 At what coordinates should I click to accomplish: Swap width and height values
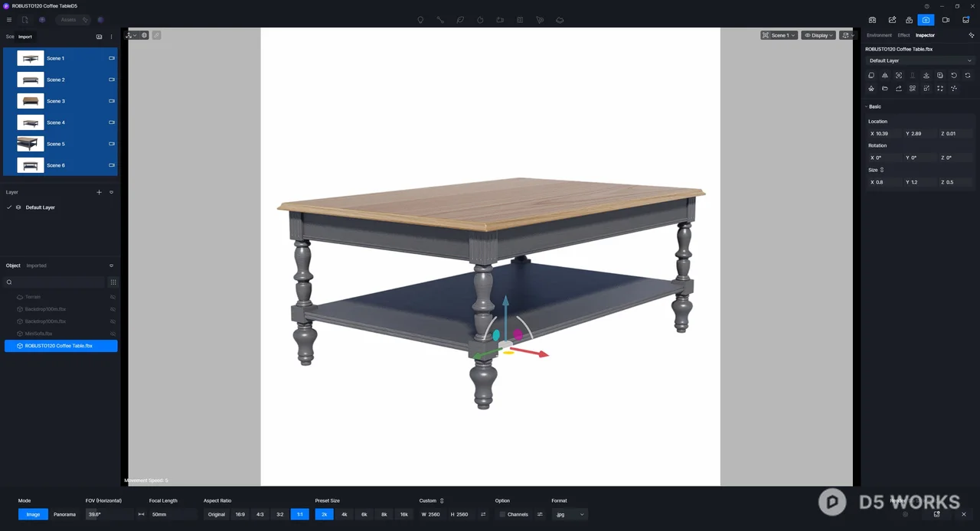(x=483, y=514)
